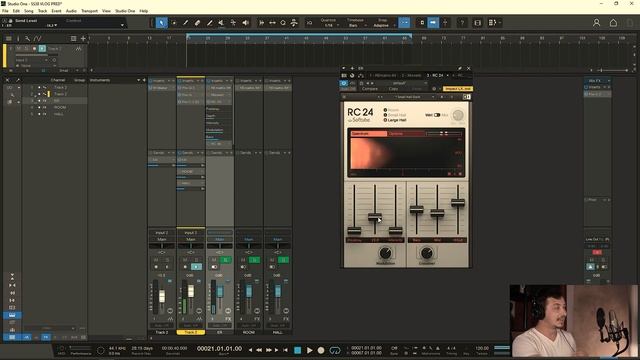Open the Transport menu
The width and height of the screenshot is (640, 360).
point(89,11)
